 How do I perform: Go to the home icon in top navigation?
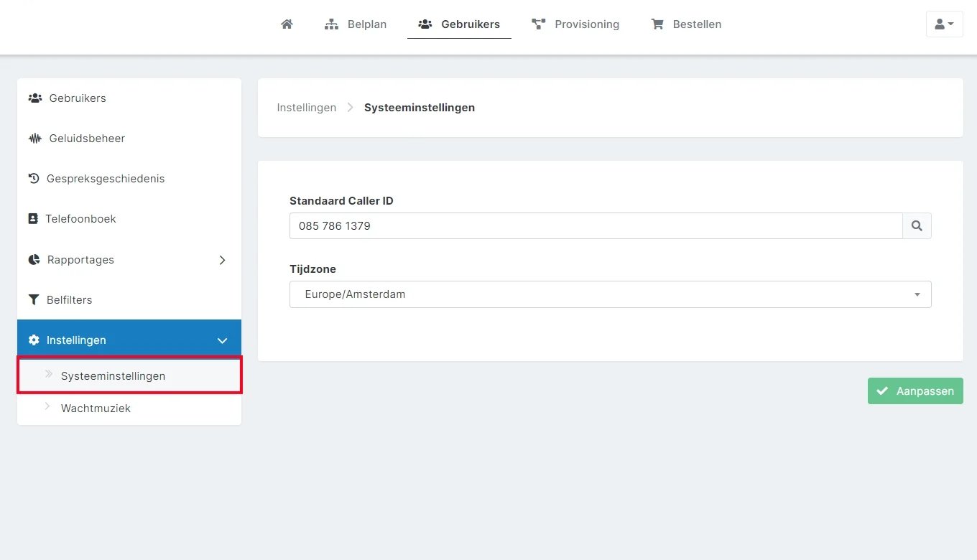coord(287,24)
